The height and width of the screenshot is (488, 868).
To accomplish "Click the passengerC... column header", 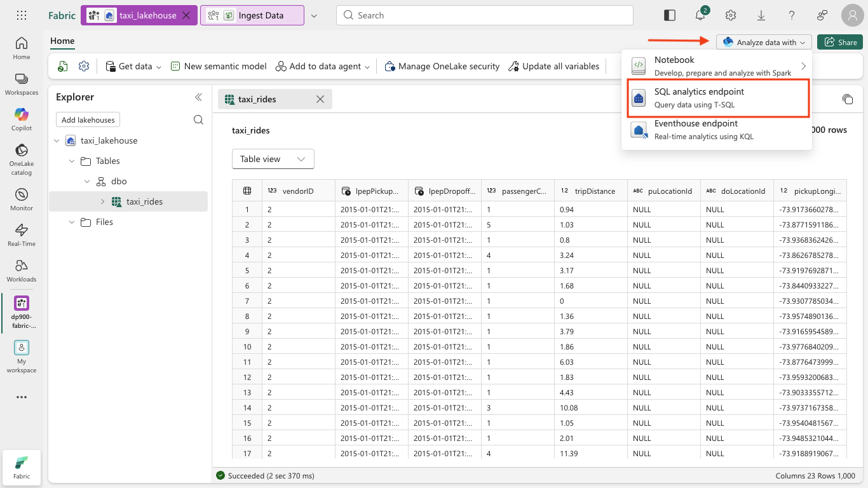I will [517, 191].
